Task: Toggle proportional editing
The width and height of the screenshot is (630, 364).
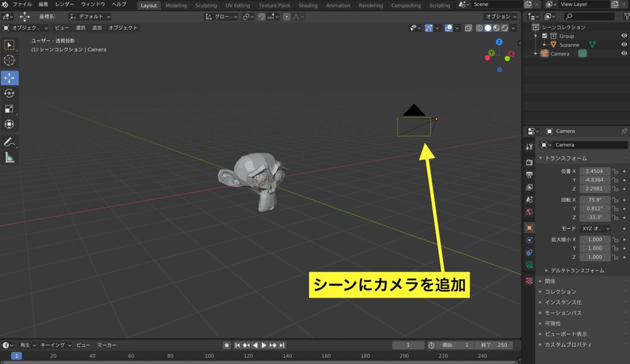Action: coord(286,17)
